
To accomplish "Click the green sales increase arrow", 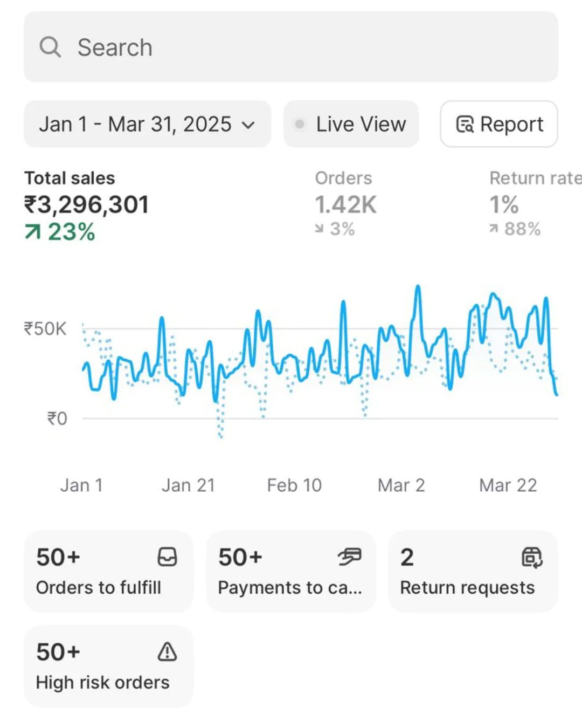I will tap(33, 232).
